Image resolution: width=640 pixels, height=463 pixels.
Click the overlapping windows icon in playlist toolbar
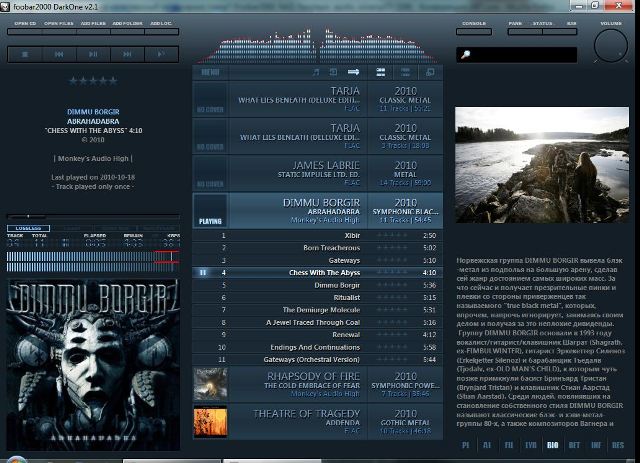click(x=430, y=72)
